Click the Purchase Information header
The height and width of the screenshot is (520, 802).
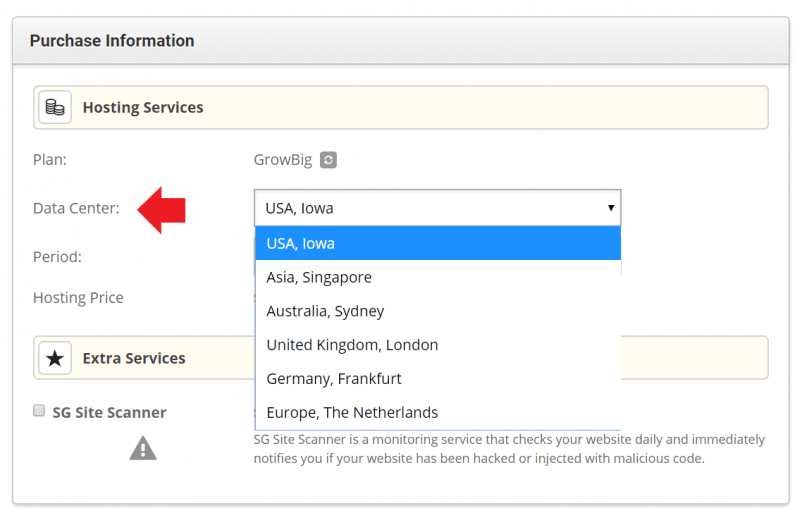click(x=112, y=41)
